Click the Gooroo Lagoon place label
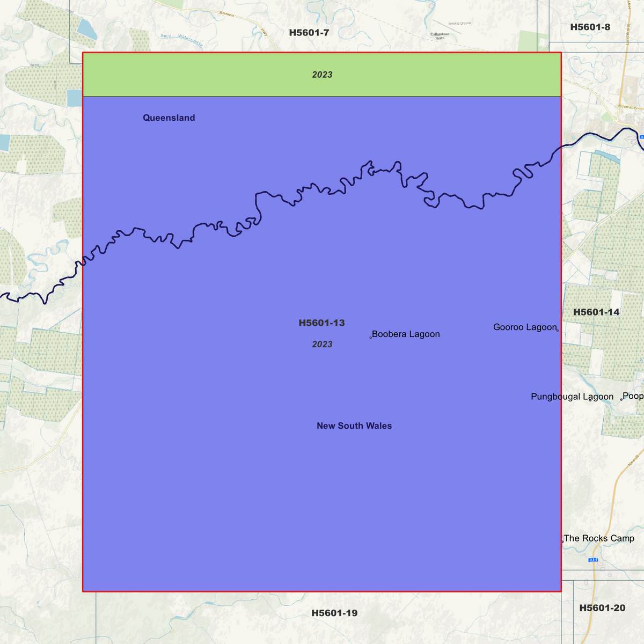This screenshot has width=644, height=644. (525, 327)
